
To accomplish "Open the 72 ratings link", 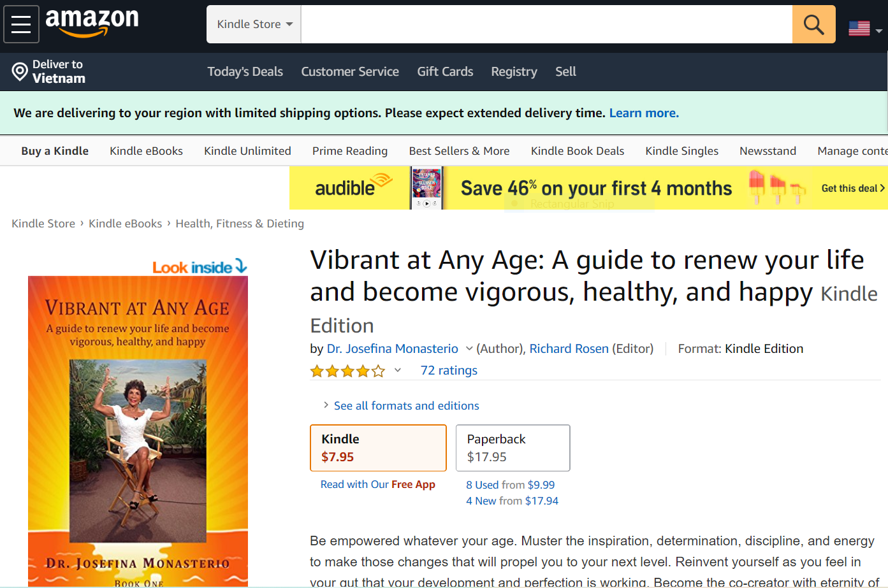I will click(449, 370).
